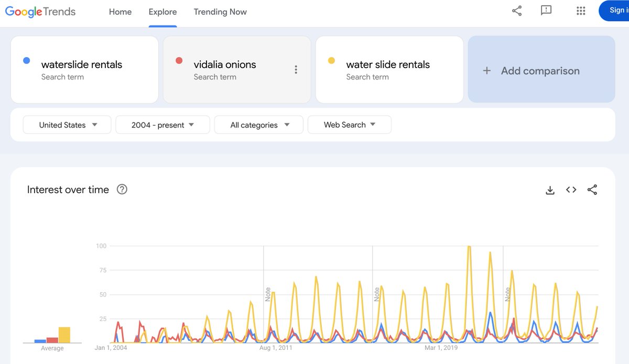Share the Interest over time chart
Viewport: 629px width, 364px height.
(592, 190)
